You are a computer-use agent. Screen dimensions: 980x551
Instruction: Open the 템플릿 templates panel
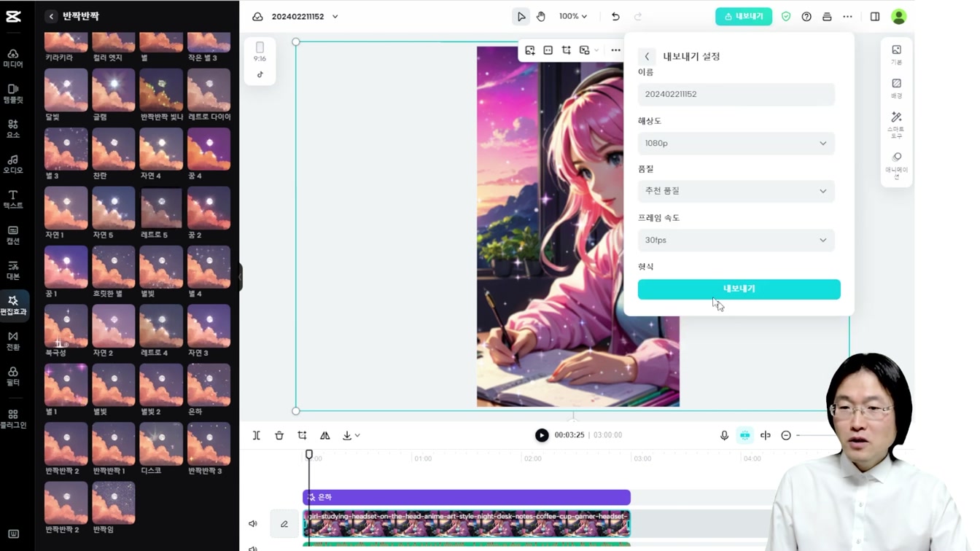pos(13,94)
